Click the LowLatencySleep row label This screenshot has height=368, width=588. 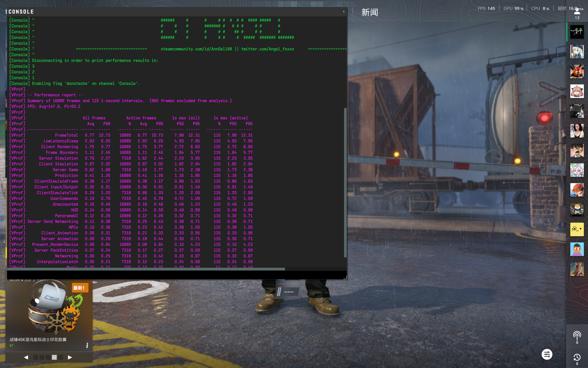[61, 141]
